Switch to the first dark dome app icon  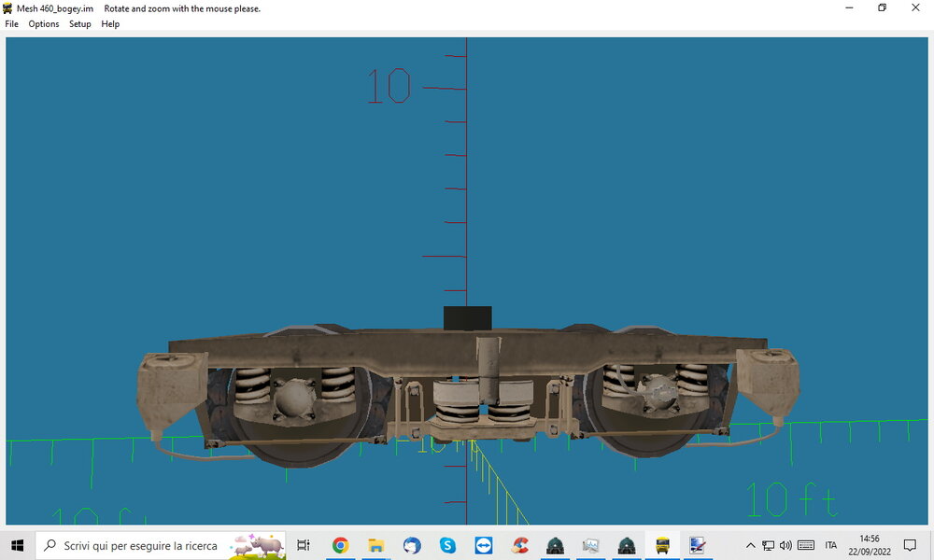click(x=555, y=545)
